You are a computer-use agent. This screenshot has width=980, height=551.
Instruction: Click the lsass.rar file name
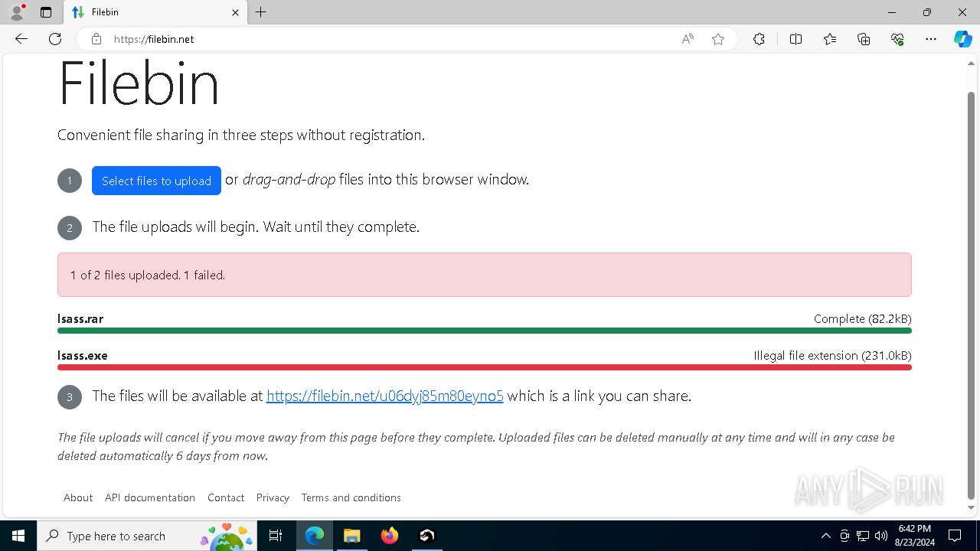(x=80, y=318)
